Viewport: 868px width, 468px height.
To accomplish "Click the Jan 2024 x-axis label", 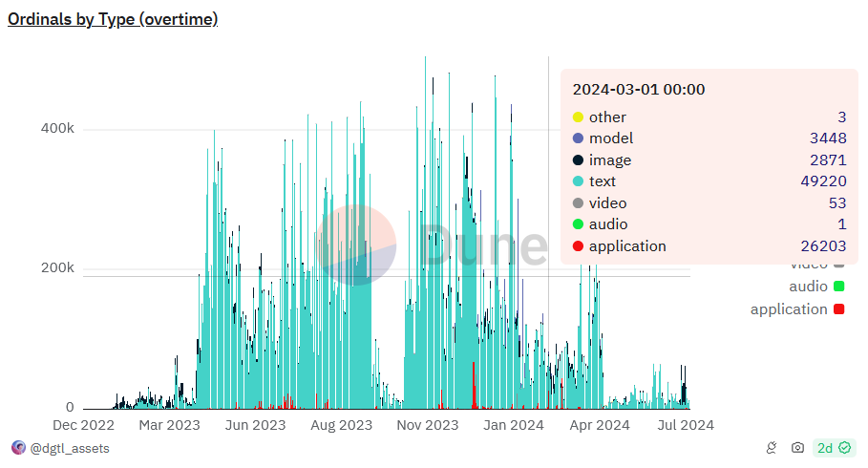I will tap(513, 425).
